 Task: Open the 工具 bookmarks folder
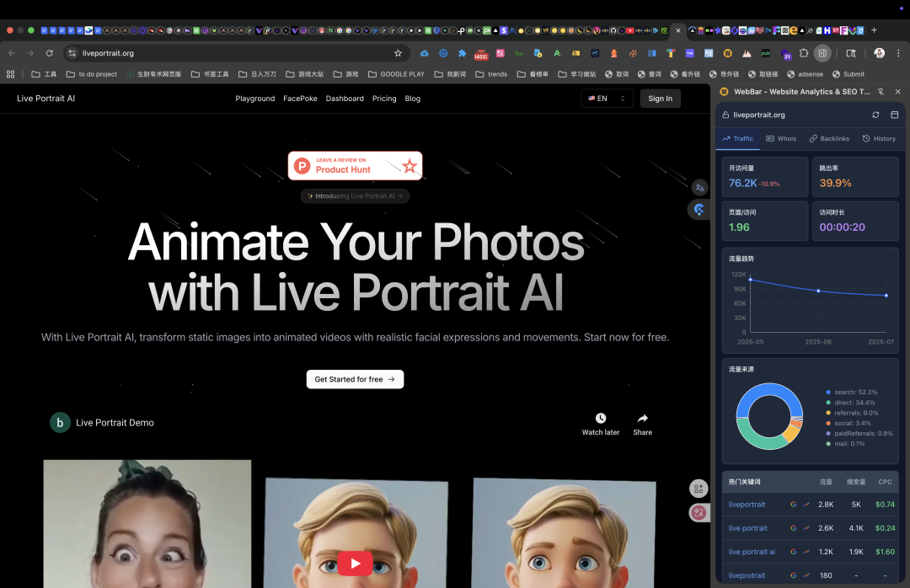tap(44, 74)
